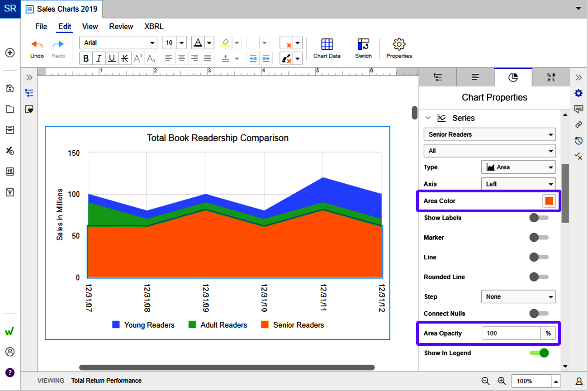Click Young Readers legend entry
The width and height of the screenshot is (588, 391).
click(143, 325)
